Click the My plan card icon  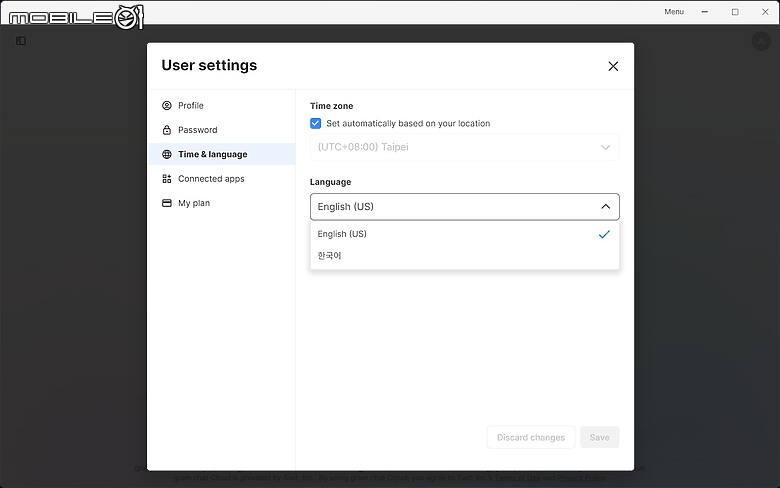[x=167, y=203]
